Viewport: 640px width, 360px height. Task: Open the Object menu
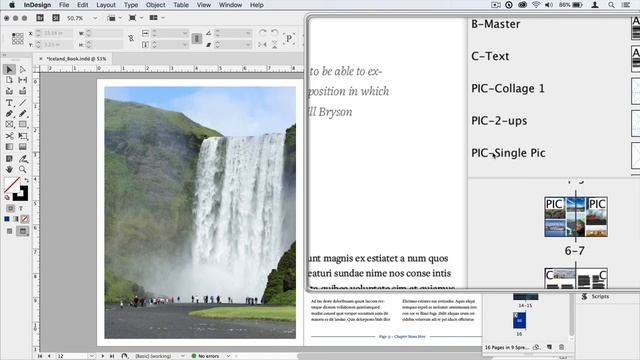click(156, 5)
